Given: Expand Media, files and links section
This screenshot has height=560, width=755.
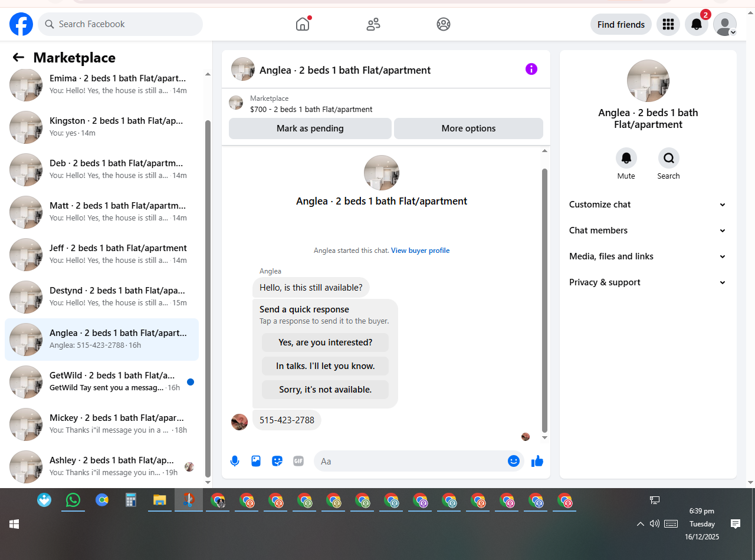Looking at the screenshot, I should [x=648, y=256].
